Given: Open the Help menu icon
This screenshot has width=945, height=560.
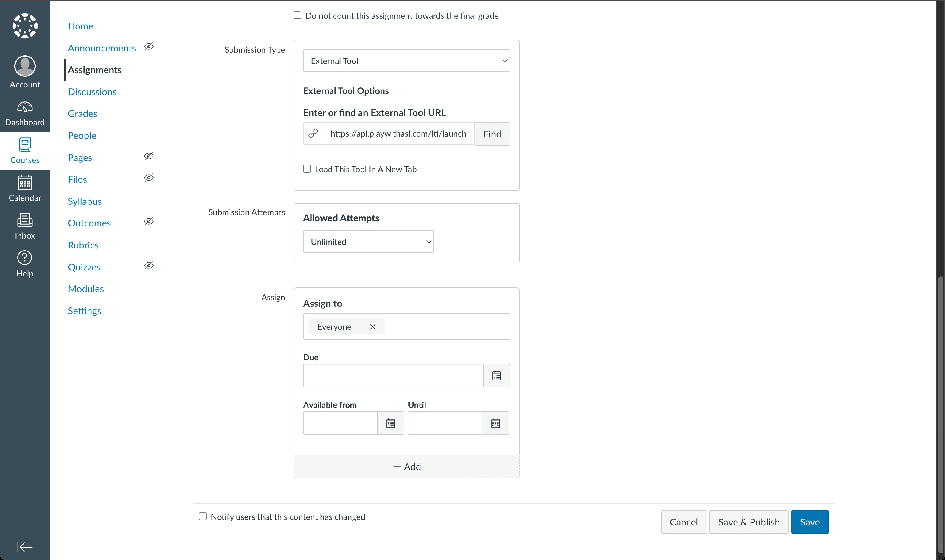Looking at the screenshot, I should point(25,258).
